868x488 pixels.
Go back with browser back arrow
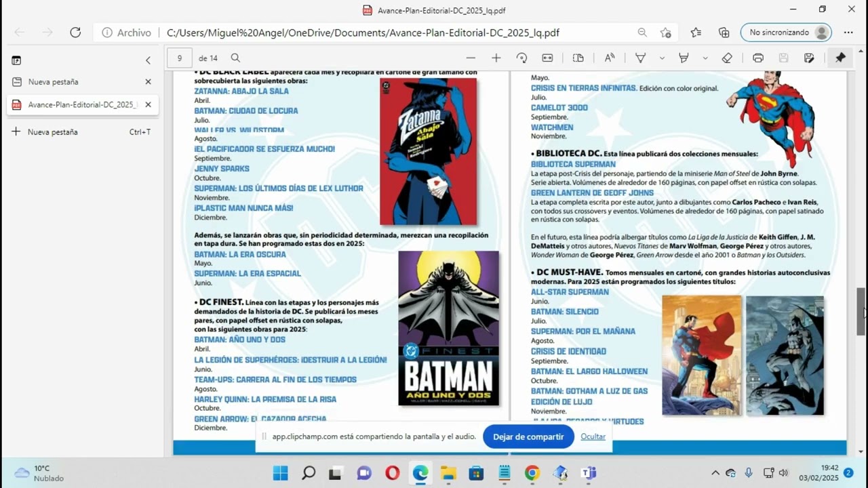pos(20,33)
